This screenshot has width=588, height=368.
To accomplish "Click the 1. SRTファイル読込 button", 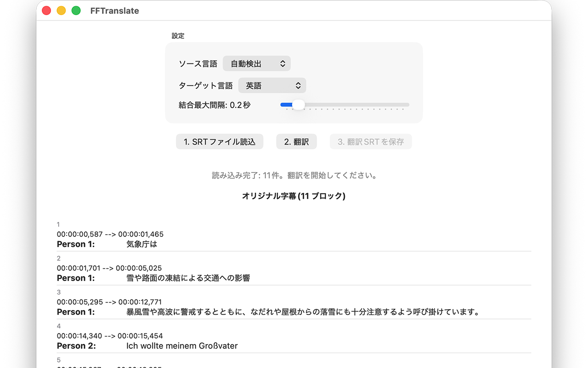I will (x=220, y=142).
